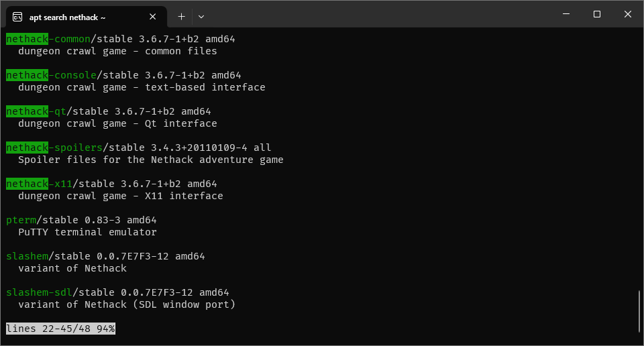Viewport: 644px width, 346px height.
Task: Minimize the terminal window
Action: point(566,14)
